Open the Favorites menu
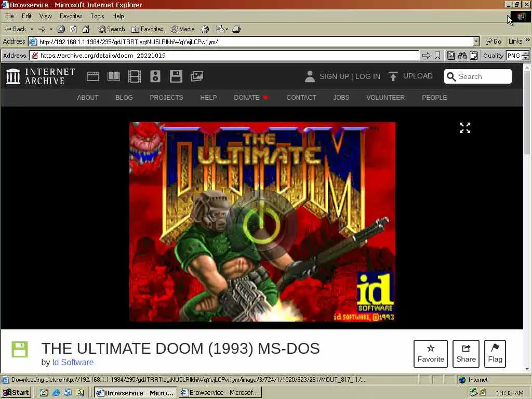 pos(71,16)
